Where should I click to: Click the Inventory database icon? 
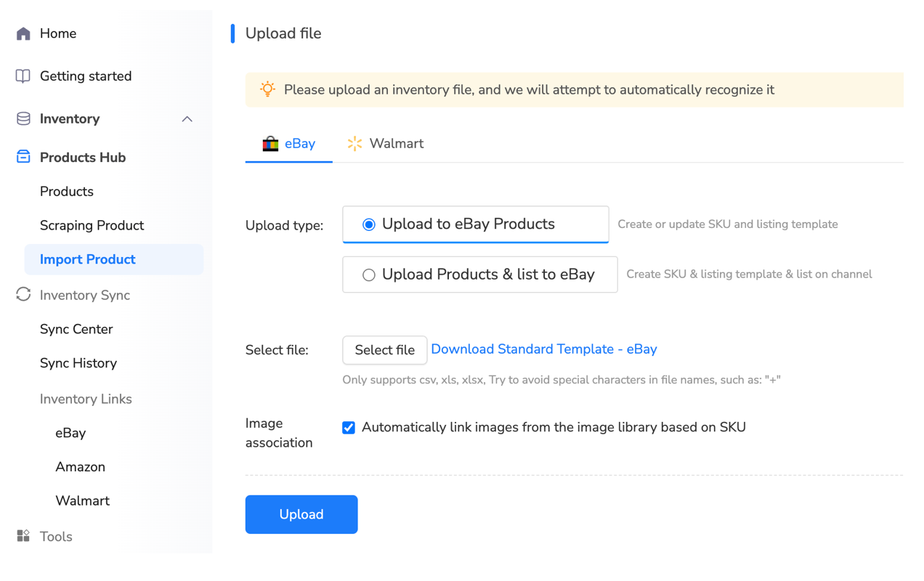pyautogui.click(x=23, y=118)
